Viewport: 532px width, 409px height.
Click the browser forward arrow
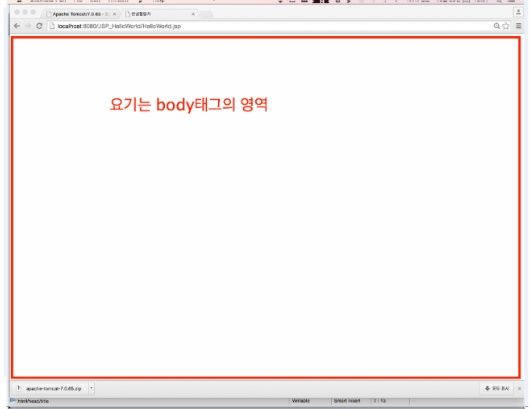tap(28, 26)
